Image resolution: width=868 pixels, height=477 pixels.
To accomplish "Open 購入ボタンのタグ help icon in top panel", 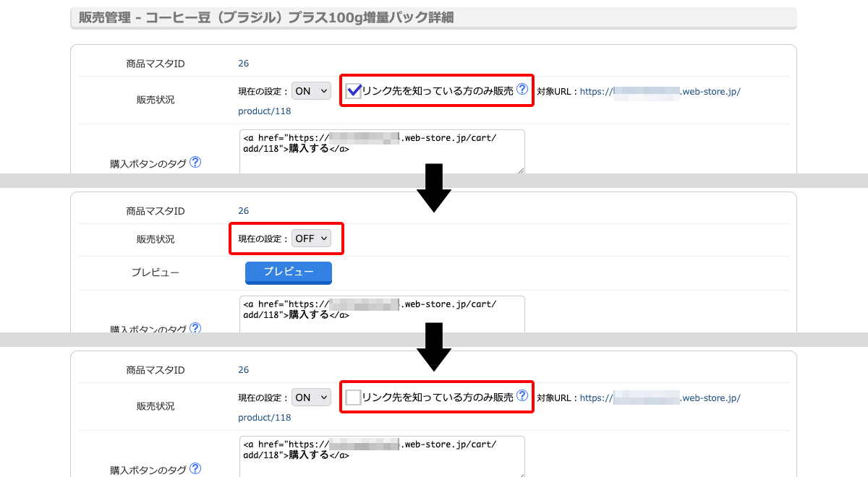I will point(195,163).
